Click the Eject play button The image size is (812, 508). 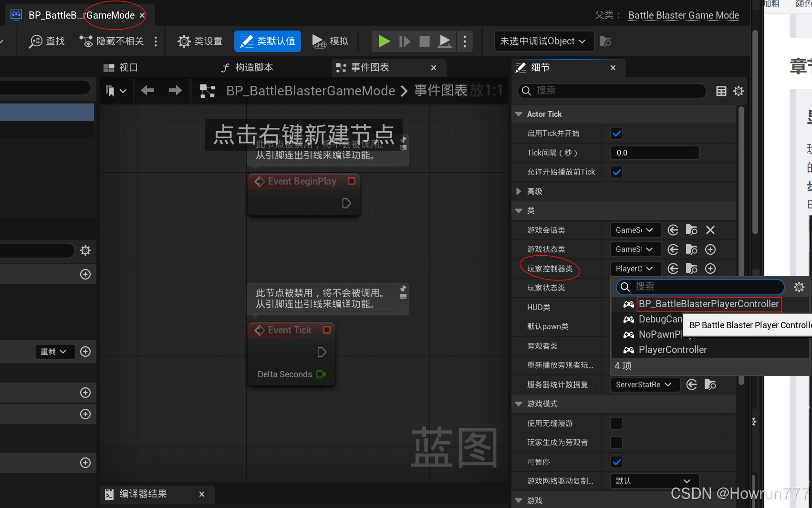(x=445, y=41)
